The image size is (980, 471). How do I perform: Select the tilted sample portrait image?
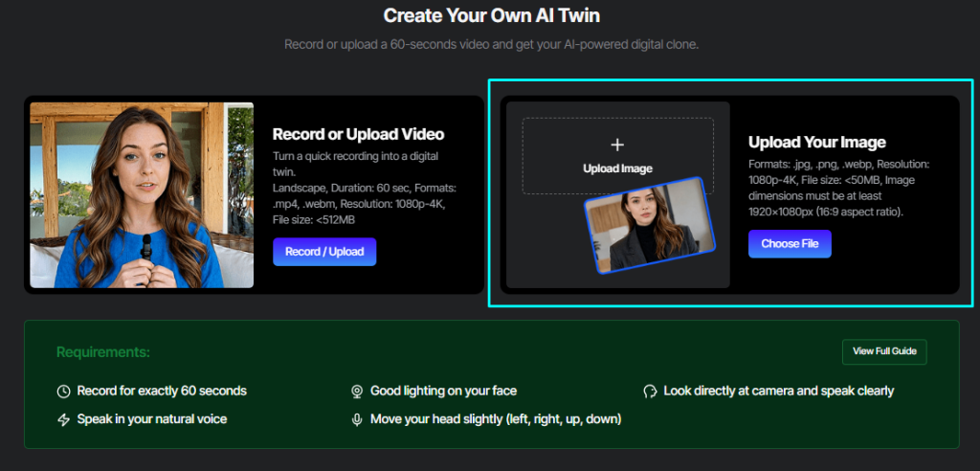click(x=650, y=225)
